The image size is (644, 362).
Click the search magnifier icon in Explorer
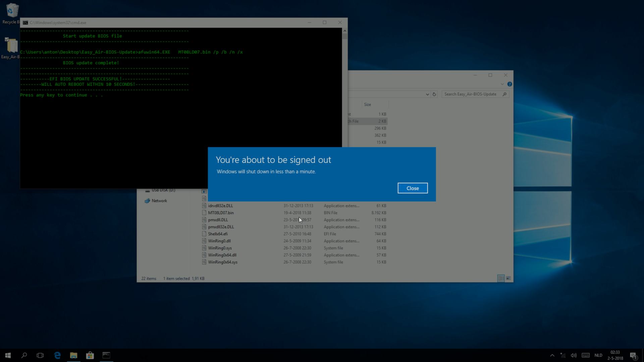[x=504, y=94]
